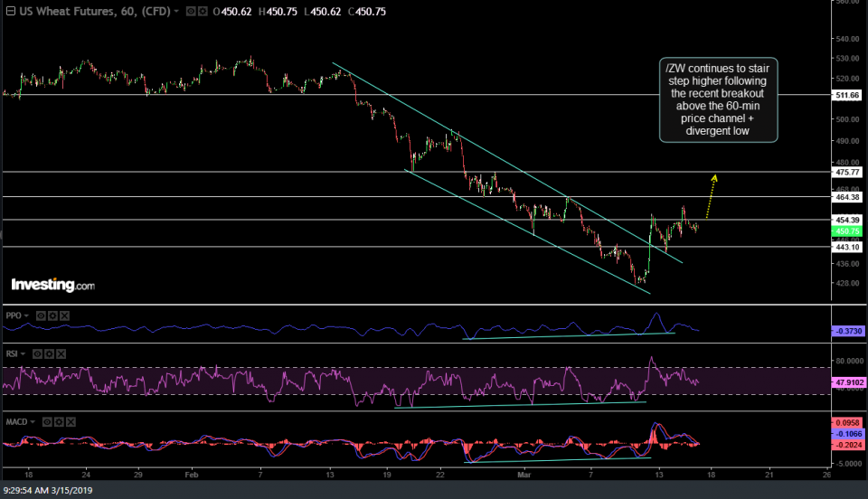Click the Investing.com logo
The image size is (868, 499).
pyautogui.click(x=52, y=285)
